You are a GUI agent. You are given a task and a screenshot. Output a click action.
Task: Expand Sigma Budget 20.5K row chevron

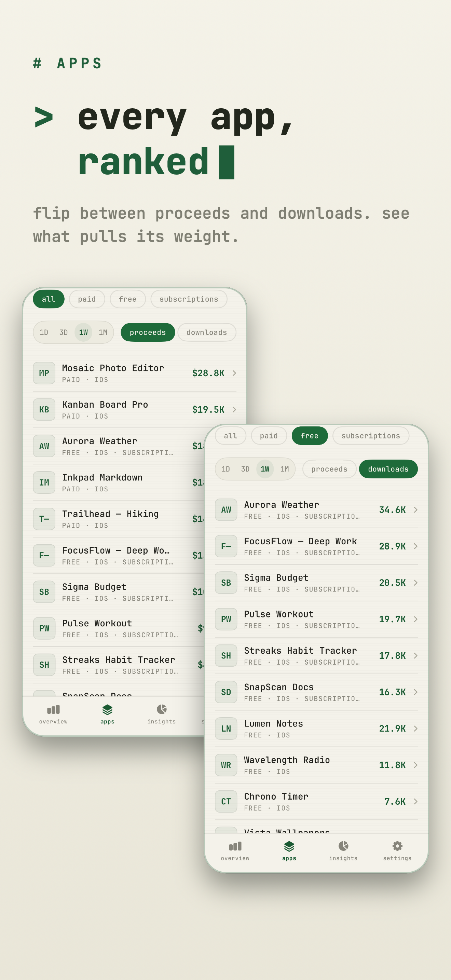[x=415, y=583]
